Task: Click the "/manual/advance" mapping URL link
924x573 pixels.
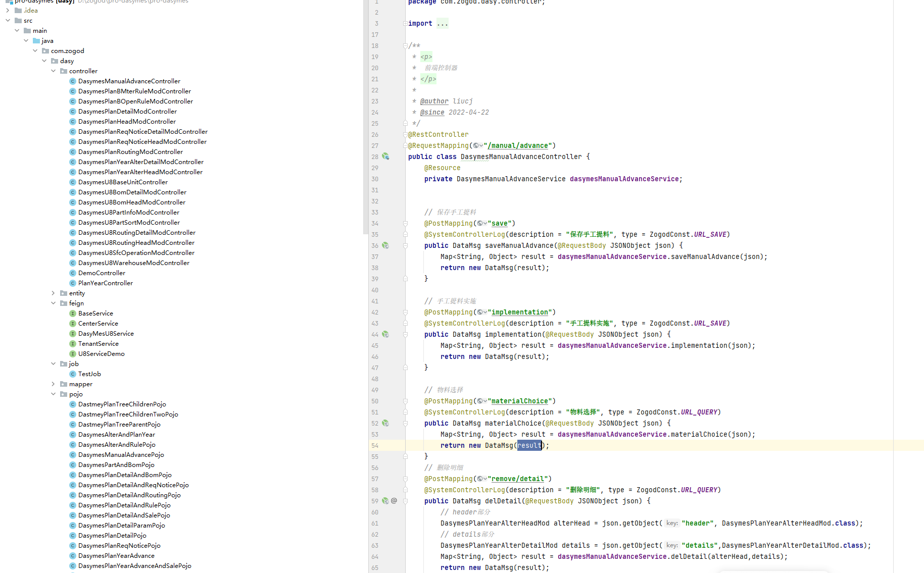Action: pos(518,145)
